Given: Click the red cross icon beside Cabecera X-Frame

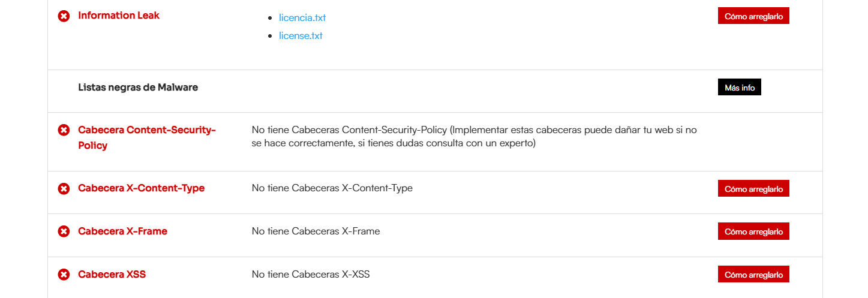Looking at the screenshot, I should click(x=64, y=231).
